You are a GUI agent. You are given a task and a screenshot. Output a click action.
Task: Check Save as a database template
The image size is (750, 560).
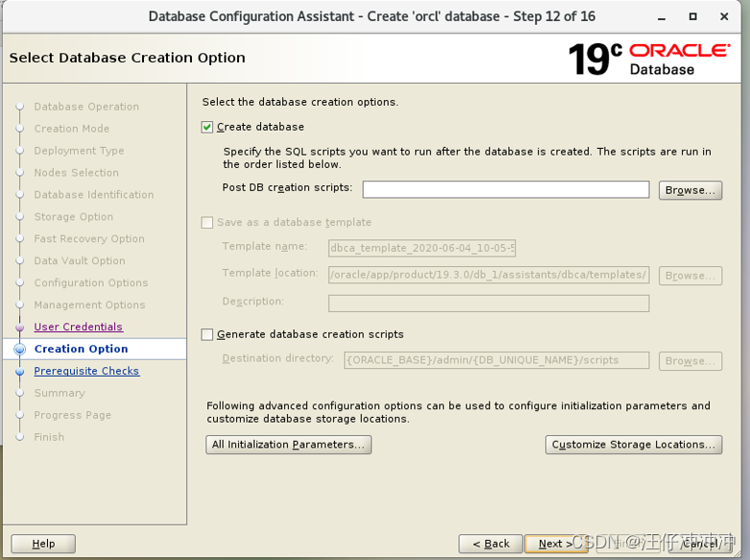tap(206, 223)
